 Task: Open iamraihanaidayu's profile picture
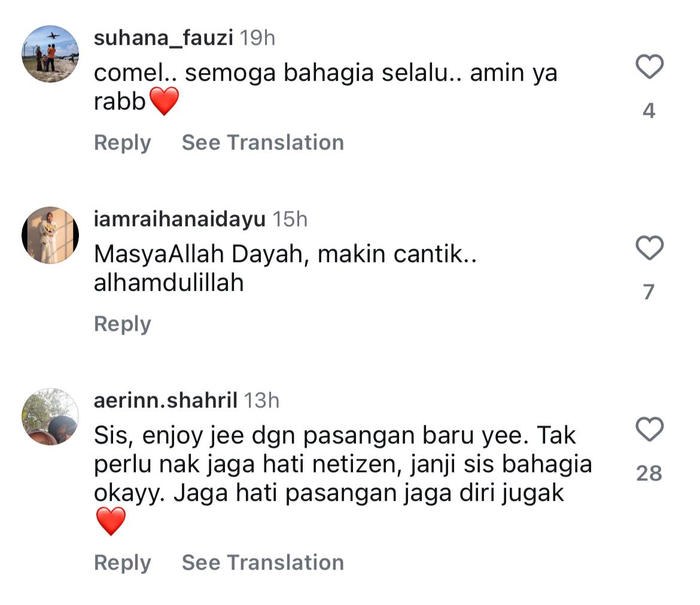[50, 235]
